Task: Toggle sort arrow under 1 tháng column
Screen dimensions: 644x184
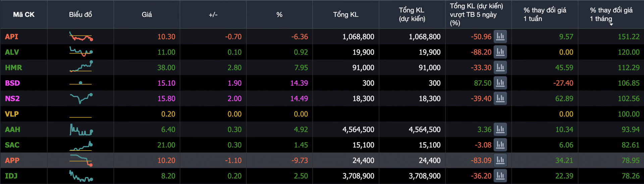Action: 611,24
